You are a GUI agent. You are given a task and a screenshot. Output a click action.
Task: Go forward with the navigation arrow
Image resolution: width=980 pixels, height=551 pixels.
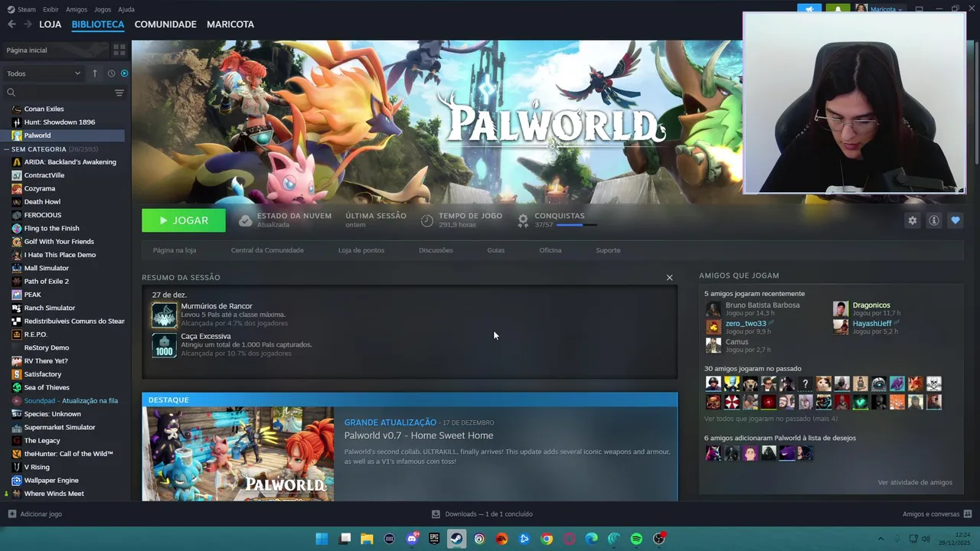(28, 24)
